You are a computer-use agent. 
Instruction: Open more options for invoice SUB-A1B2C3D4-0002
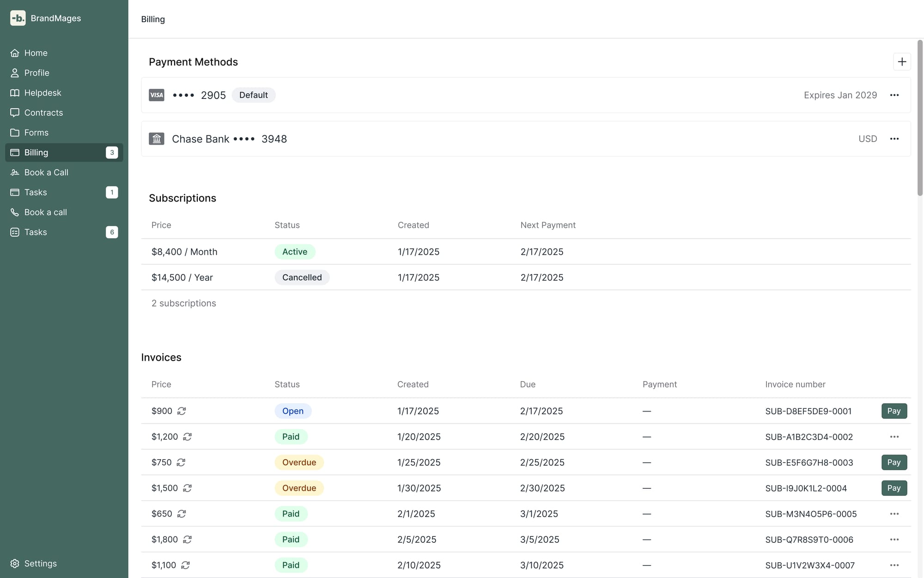coord(894,437)
